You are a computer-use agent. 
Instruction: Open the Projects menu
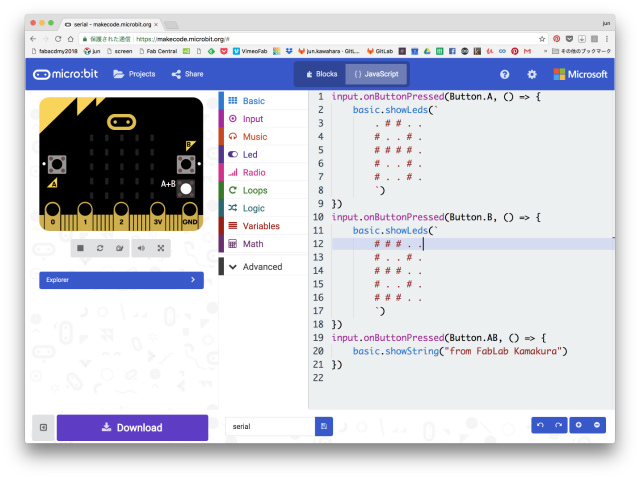[x=134, y=74]
